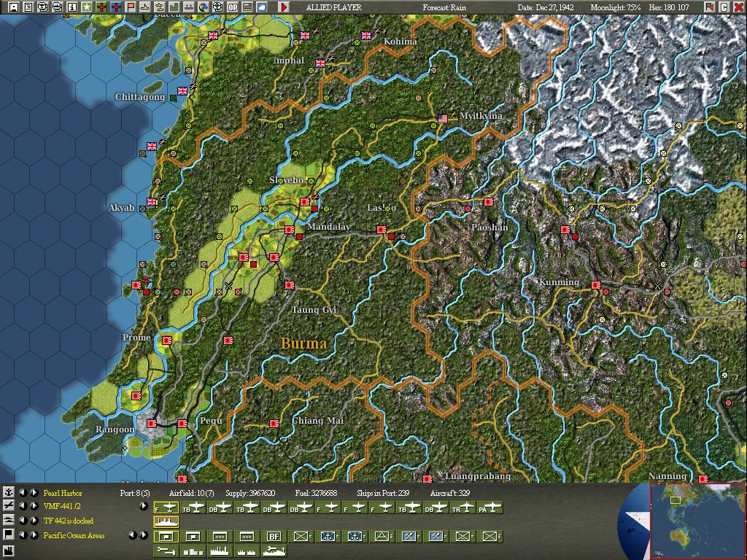Go to next air group after VMF-441
This screenshot has height=560, width=747.
coord(34,506)
